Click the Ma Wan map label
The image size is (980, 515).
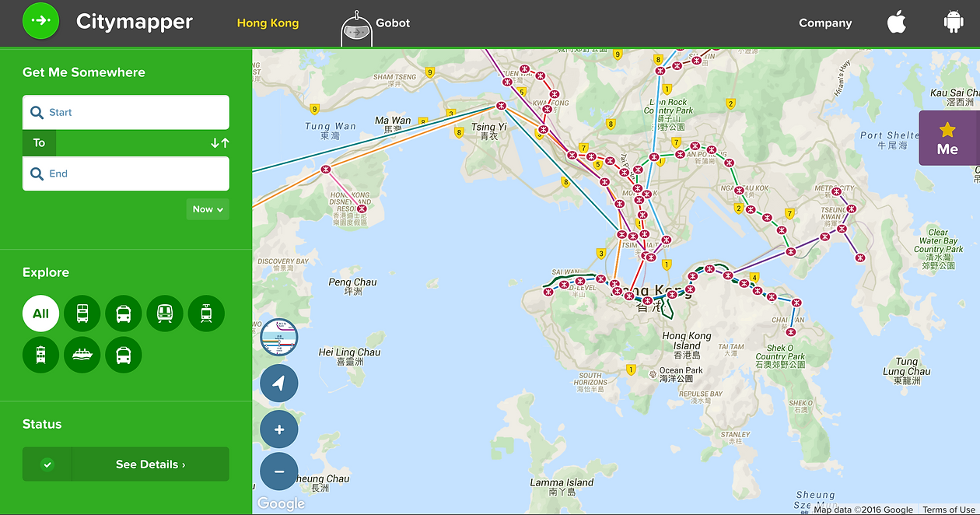[x=393, y=124]
